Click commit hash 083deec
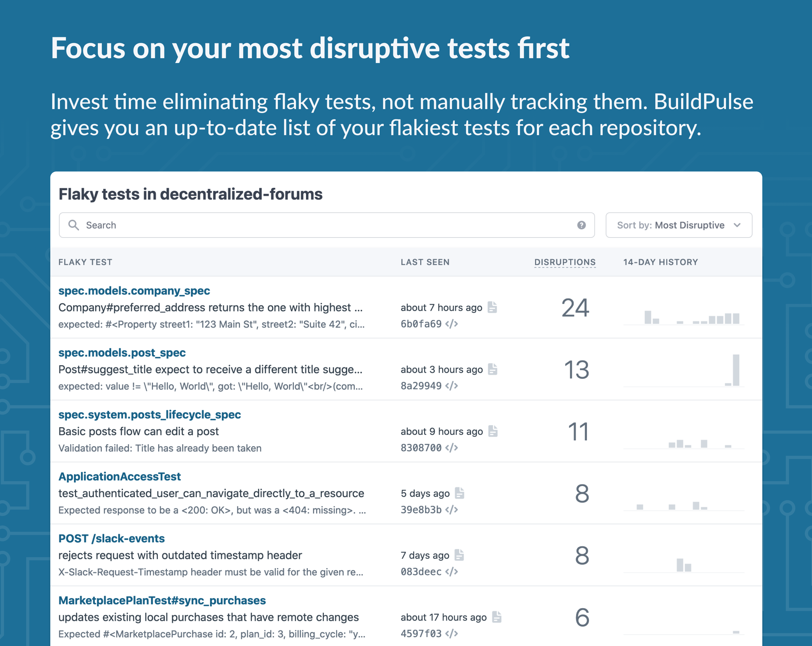 [421, 571]
